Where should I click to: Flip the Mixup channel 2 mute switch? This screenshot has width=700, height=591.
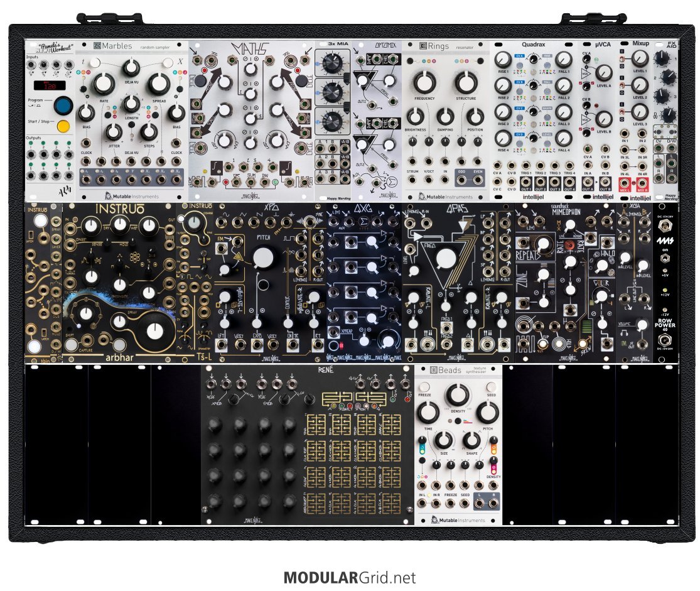click(622, 85)
